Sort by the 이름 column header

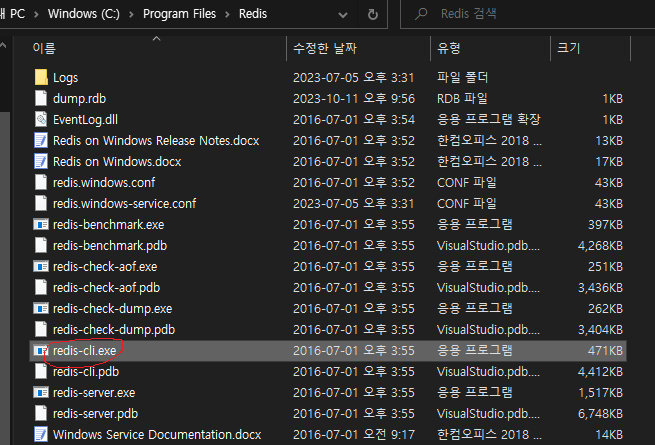tap(44, 48)
